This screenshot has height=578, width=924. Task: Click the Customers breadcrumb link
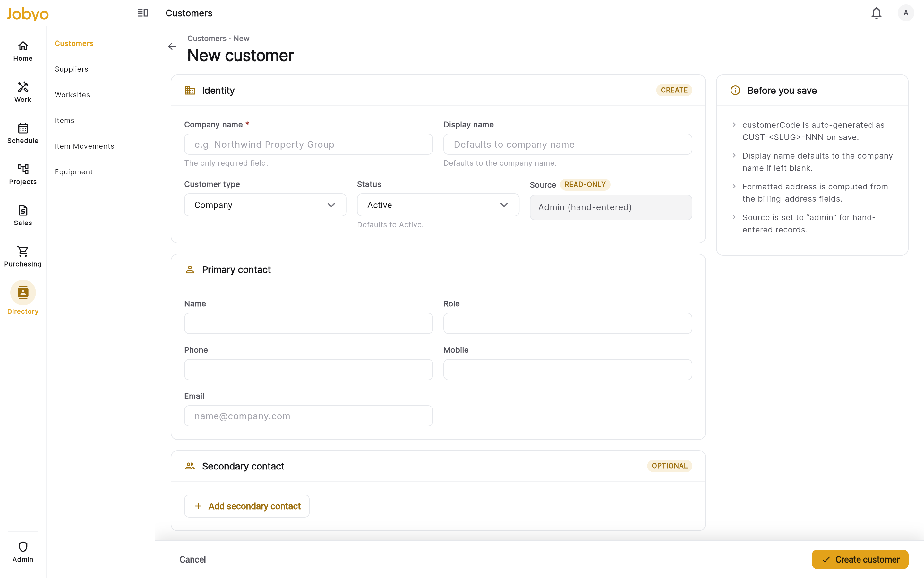coord(207,39)
